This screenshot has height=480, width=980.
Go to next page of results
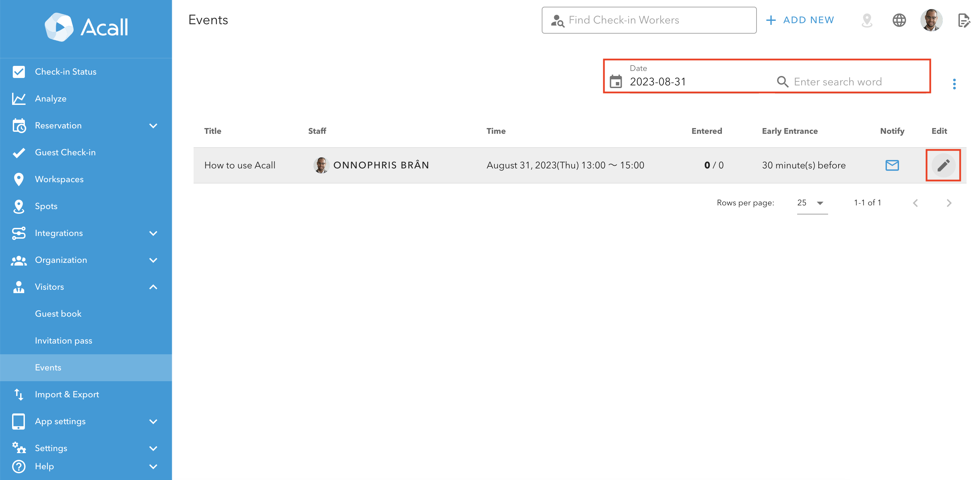pos(948,203)
